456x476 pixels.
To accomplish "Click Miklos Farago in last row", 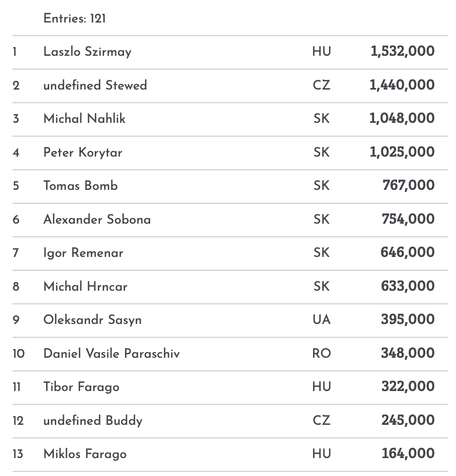I will click(85, 454).
